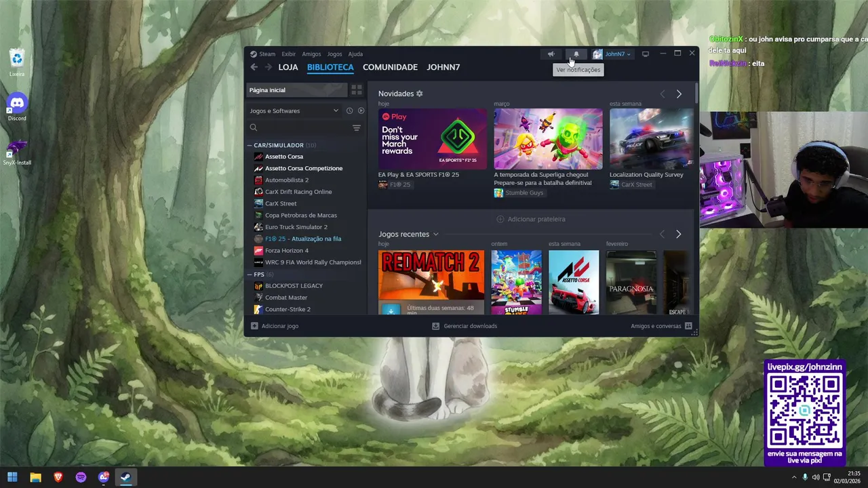
Task: Click the download manager icon in footer
Action: point(436,326)
